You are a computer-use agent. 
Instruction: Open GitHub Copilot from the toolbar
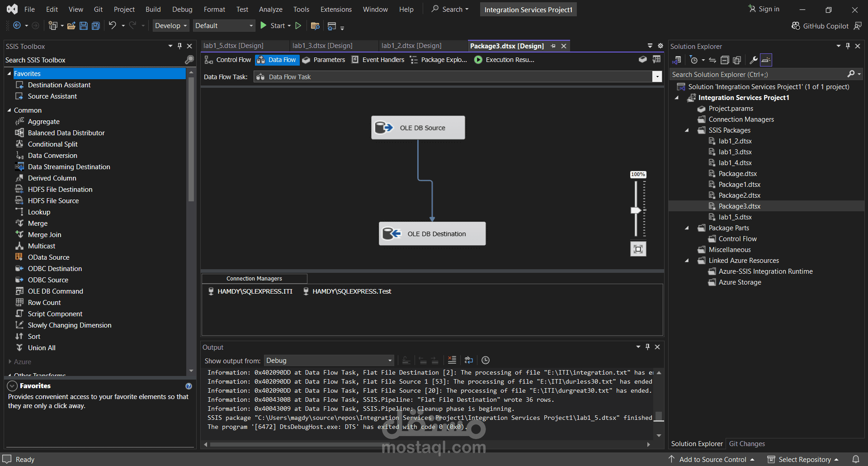821,26
